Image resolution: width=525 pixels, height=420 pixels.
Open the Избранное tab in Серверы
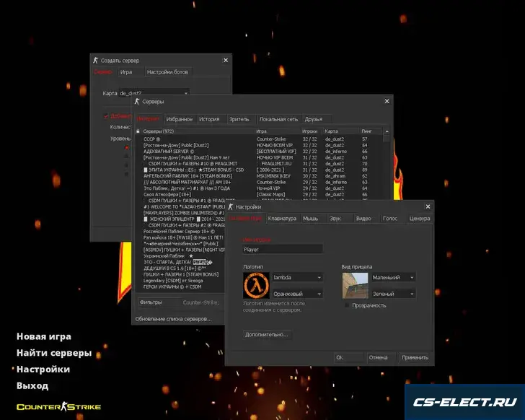click(x=180, y=119)
